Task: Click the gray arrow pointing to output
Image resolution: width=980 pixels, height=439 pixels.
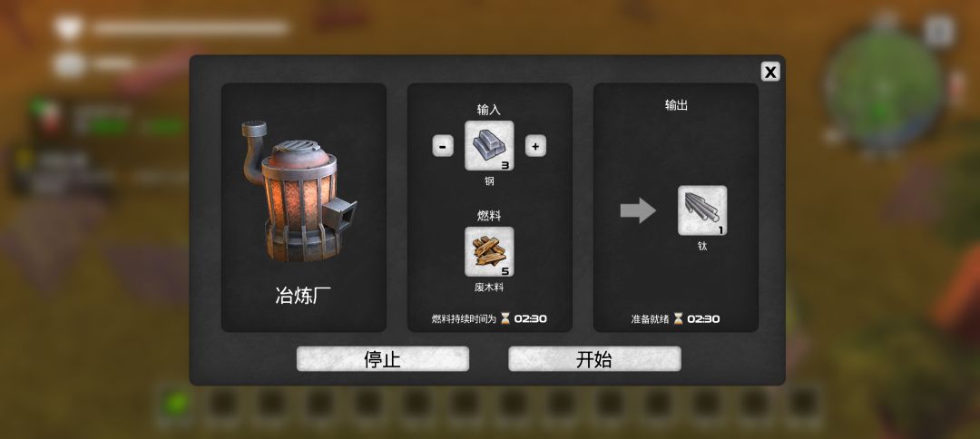Action: coord(638,210)
